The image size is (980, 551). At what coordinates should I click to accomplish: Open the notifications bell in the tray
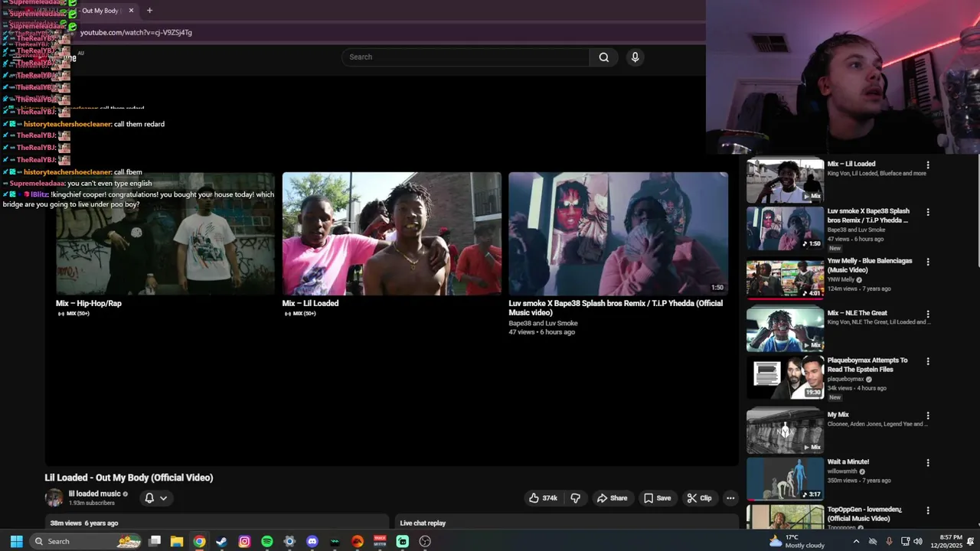click(972, 541)
